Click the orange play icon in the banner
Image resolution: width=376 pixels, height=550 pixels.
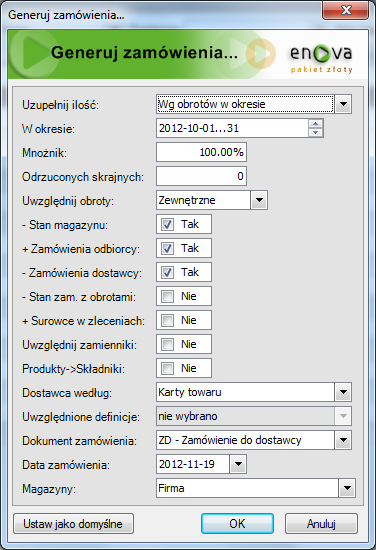coord(260,54)
